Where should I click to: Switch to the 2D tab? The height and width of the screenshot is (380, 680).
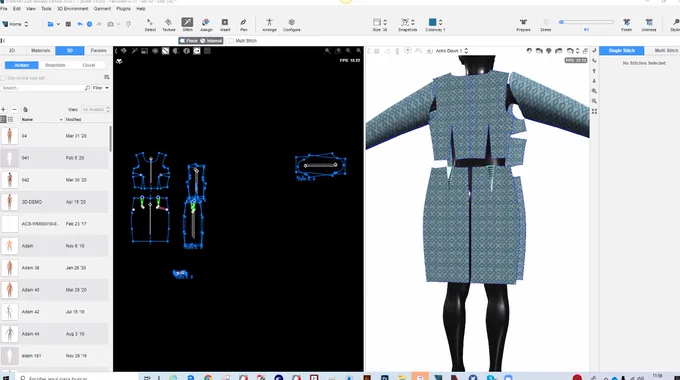[x=12, y=51]
